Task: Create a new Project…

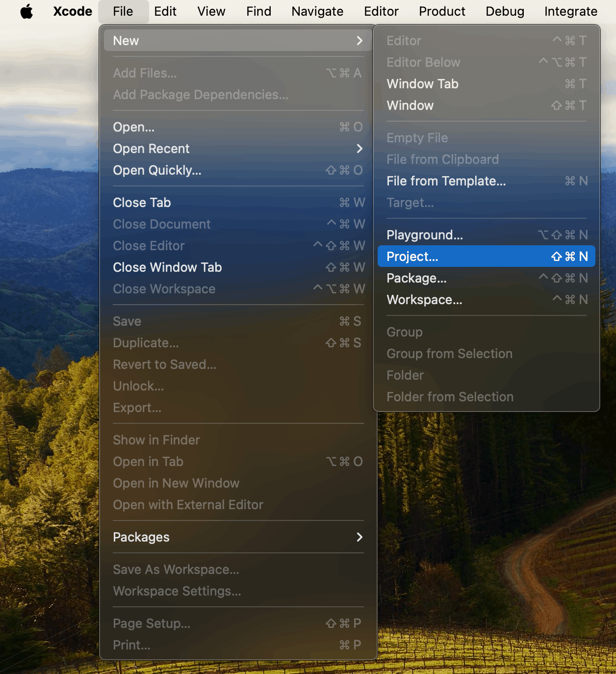Action: (x=487, y=257)
